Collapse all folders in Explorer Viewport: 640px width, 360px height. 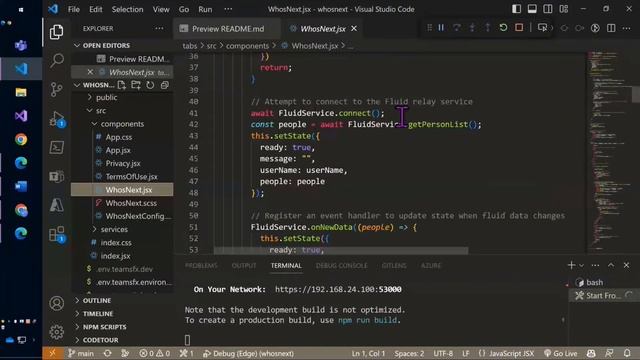pos(164,85)
